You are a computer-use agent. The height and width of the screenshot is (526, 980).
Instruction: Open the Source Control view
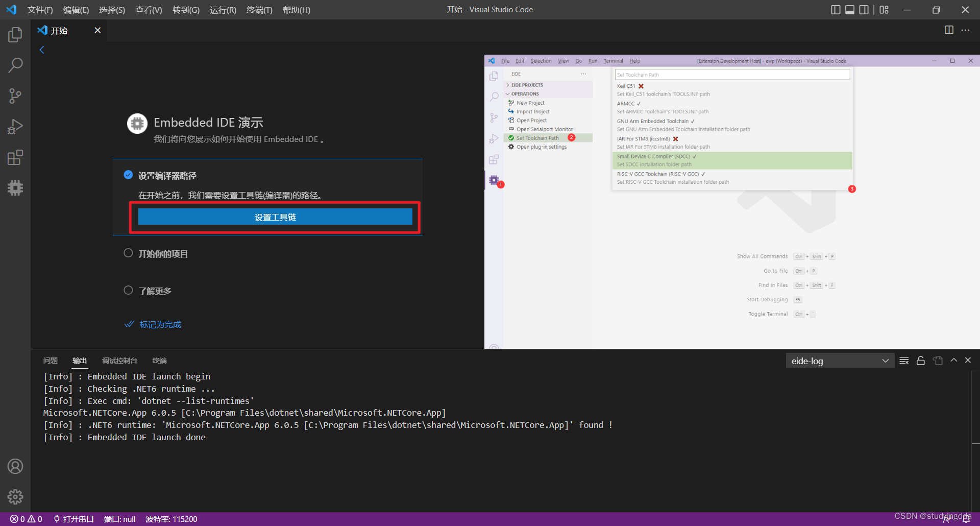pos(15,96)
